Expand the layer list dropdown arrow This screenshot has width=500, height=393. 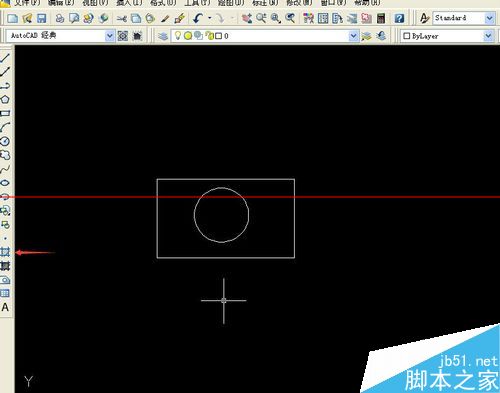pos(353,36)
